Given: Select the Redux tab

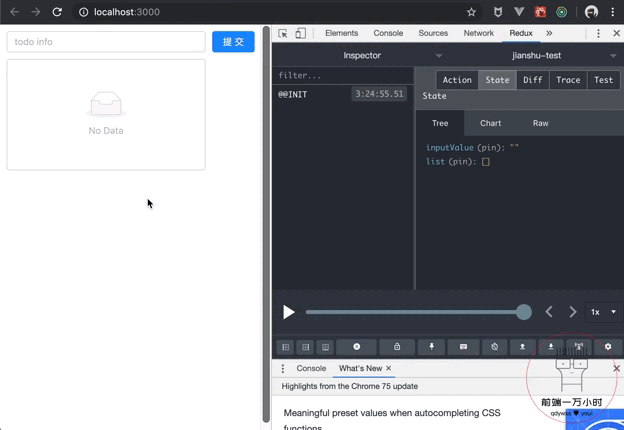Looking at the screenshot, I should tap(521, 33).
